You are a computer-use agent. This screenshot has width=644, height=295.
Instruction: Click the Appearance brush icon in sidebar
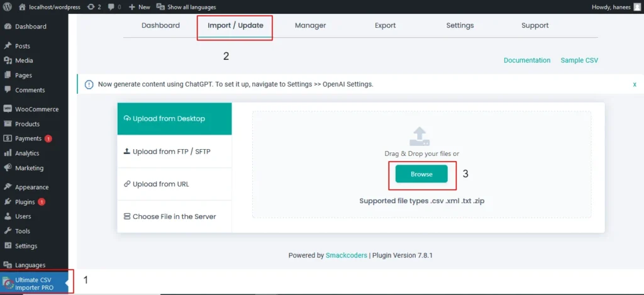click(8, 187)
